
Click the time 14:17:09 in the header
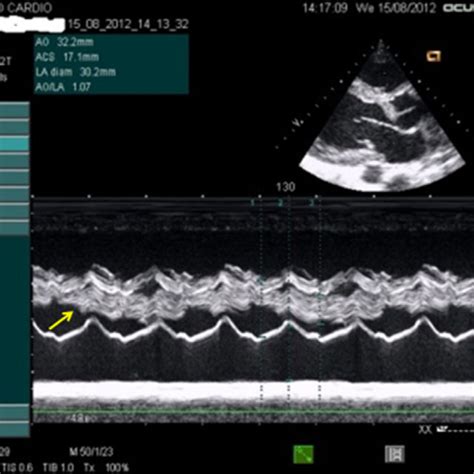pos(325,8)
